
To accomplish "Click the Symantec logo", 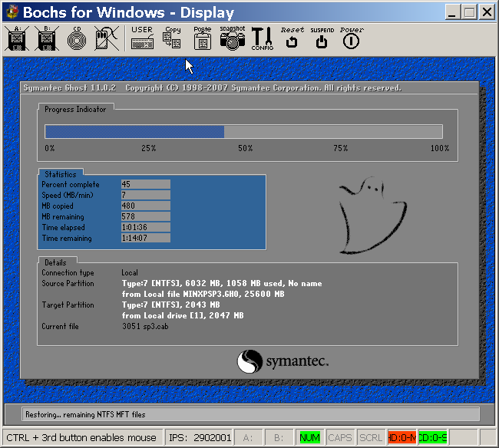I will pyautogui.click(x=283, y=361).
